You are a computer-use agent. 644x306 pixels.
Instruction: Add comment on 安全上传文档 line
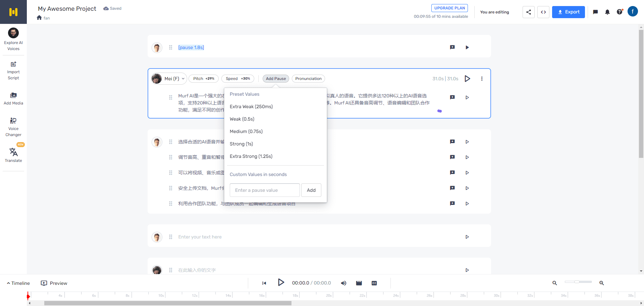[x=452, y=188]
